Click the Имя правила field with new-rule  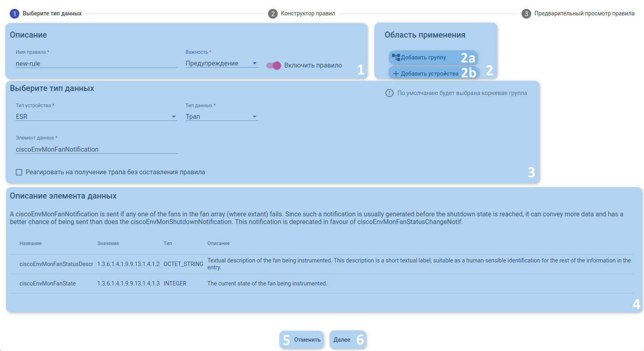coord(96,64)
